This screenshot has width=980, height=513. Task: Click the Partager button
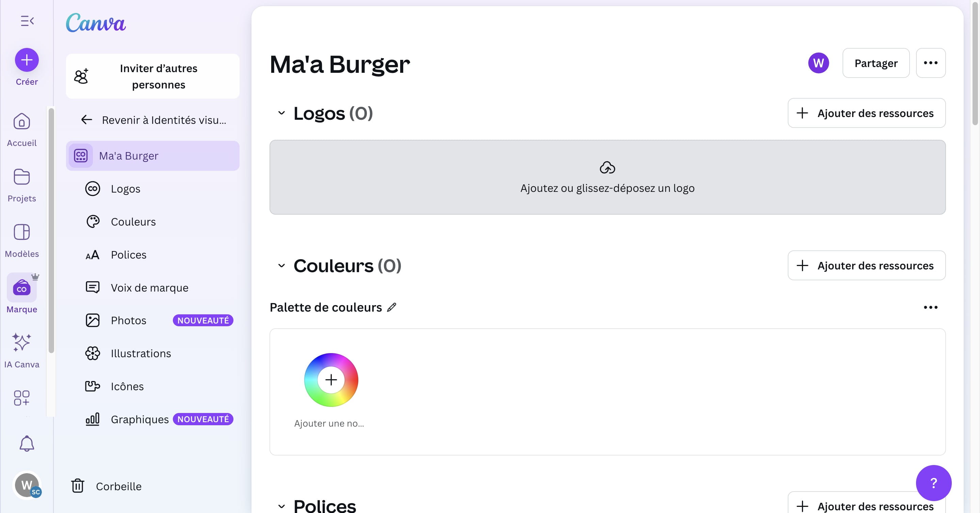(x=876, y=63)
